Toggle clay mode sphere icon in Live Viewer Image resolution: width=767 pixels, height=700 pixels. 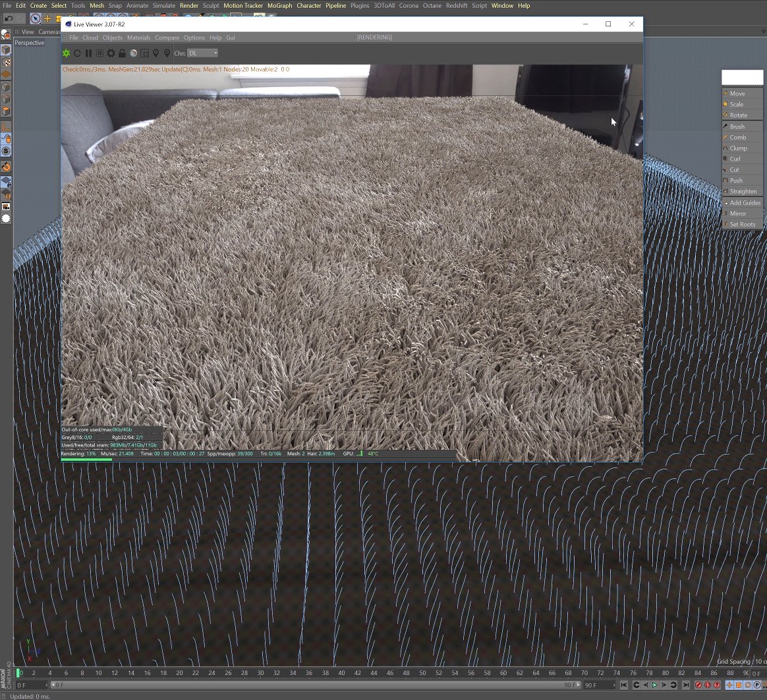(133, 53)
